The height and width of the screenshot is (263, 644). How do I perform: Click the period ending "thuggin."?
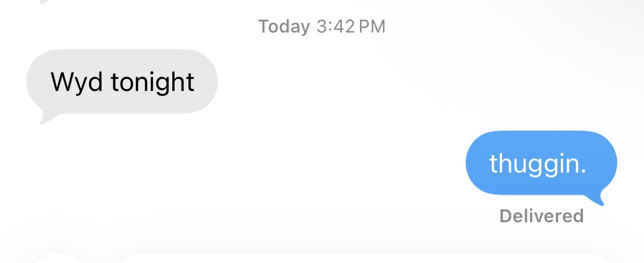pyautogui.click(x=583, y=171)
